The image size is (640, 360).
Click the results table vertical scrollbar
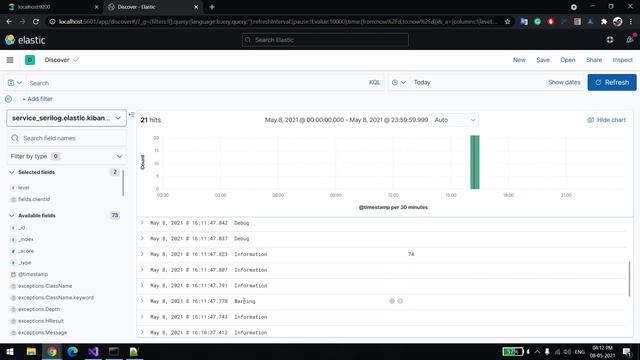click(629, 278)
